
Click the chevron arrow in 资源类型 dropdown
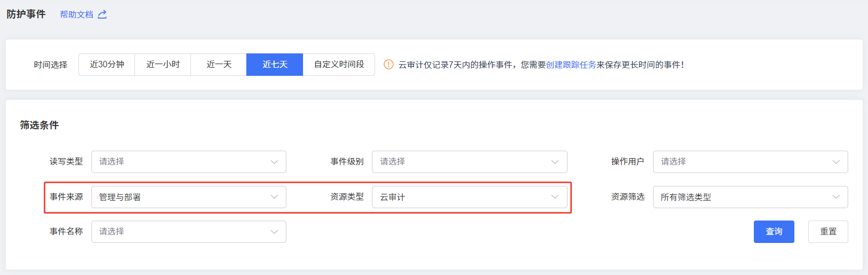555,197
